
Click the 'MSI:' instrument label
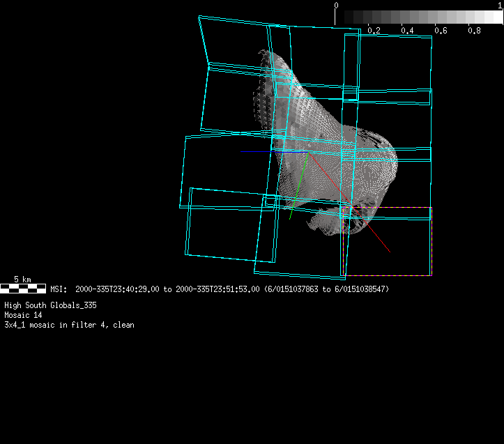(59, 289)
